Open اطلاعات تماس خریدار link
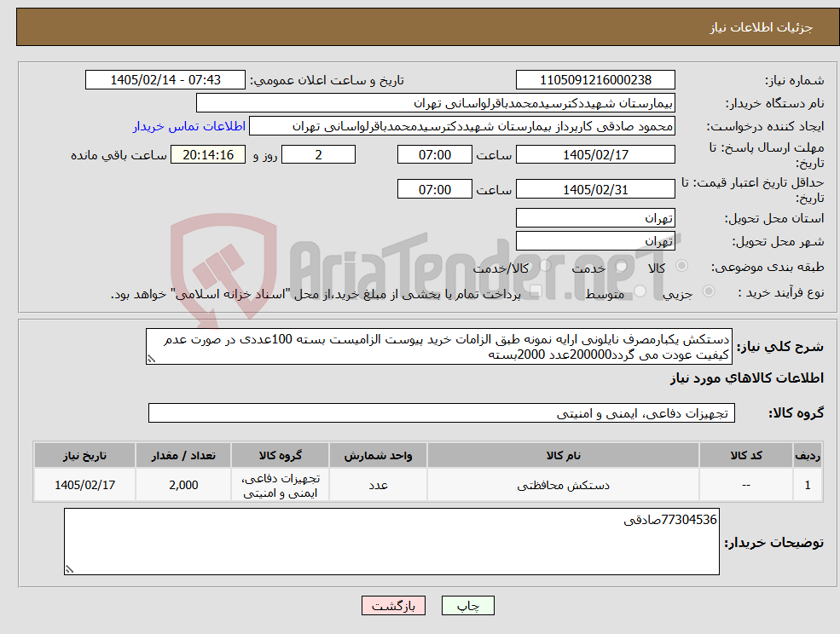Screen dimensions: 840x634 (x=189, y=126)
